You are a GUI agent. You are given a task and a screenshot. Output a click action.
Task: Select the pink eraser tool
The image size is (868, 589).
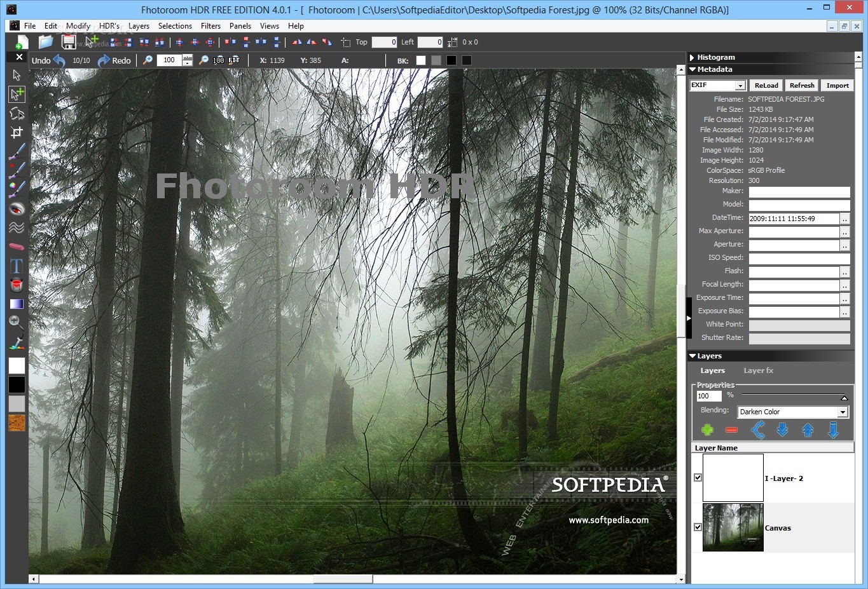click(17, 247)
